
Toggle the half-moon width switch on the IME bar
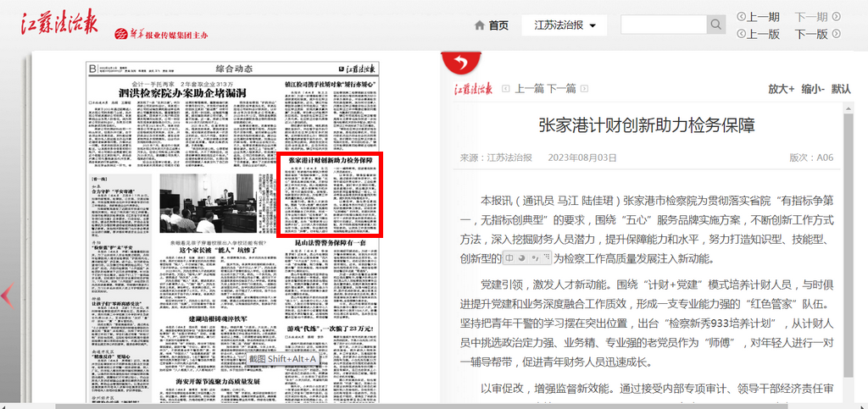522,257
